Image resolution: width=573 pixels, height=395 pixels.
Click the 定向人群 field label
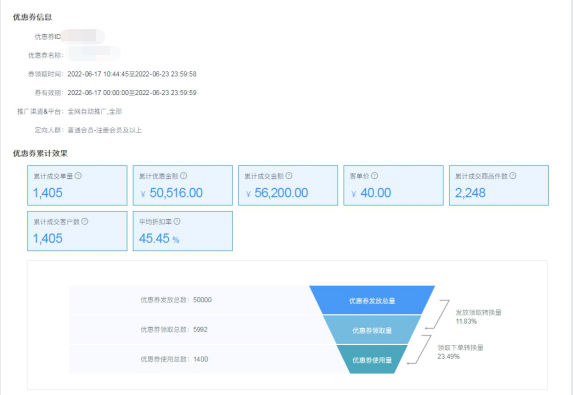coord(49,130)
